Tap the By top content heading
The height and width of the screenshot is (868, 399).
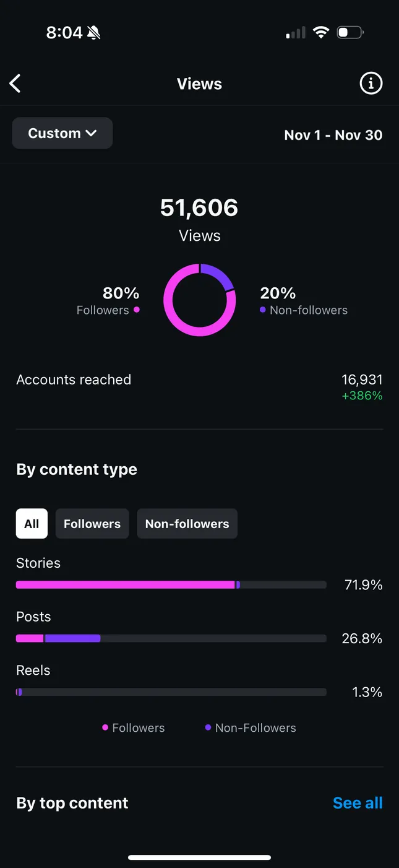[x=72, y=803]
